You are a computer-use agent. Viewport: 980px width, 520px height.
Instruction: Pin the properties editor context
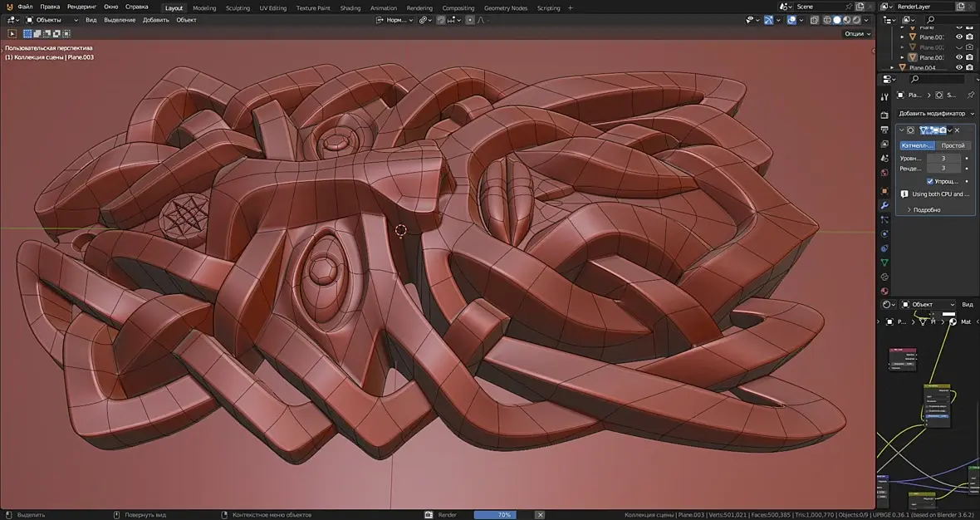[970, 96]
